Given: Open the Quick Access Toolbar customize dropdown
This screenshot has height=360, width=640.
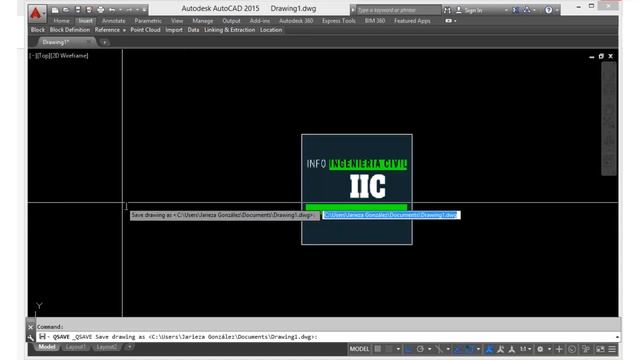Looking at the screenshot, I should pos(144,10).
